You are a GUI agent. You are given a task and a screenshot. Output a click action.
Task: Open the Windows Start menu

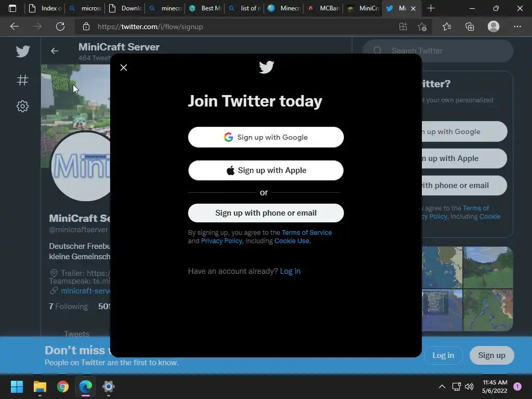coord(17,387)
